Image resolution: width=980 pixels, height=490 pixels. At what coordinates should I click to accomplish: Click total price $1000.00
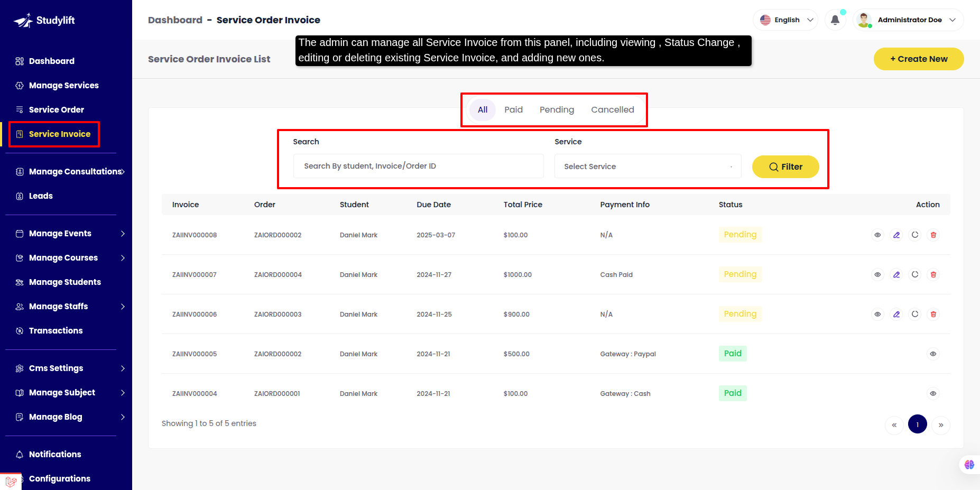tap(517, 275)
